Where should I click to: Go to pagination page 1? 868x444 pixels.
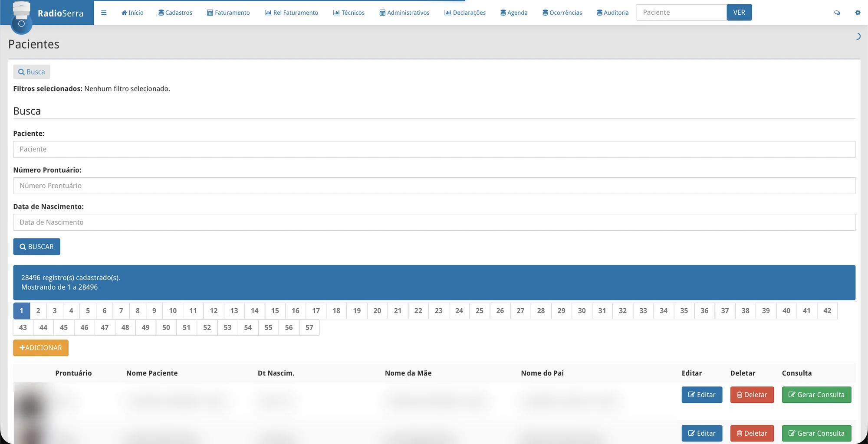[21, 310]
